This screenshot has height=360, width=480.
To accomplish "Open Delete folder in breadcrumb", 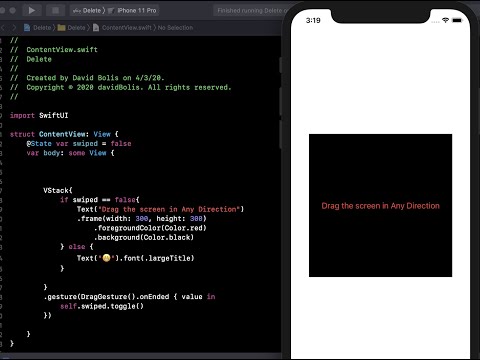I will click(x=76, y=28).
